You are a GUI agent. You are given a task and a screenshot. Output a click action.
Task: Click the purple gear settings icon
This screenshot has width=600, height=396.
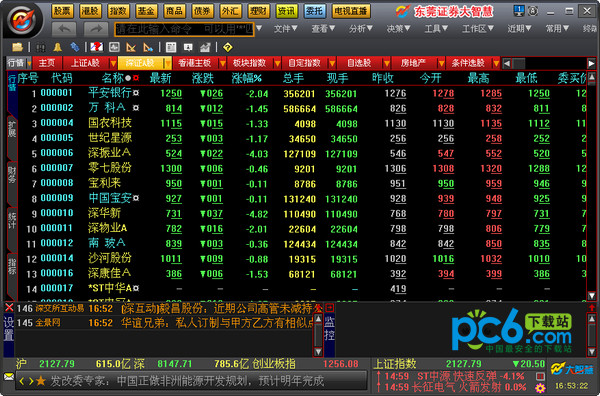coord(540,388)
